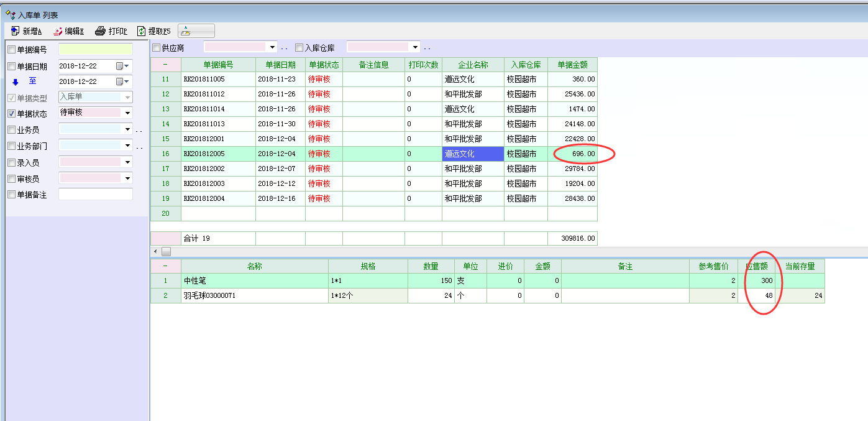Image resolution: width=868 pixels, height=421 pixels.
Task: Sort by the 单据金额 column header
Action: pyautogui.click(x=572, y=65)
